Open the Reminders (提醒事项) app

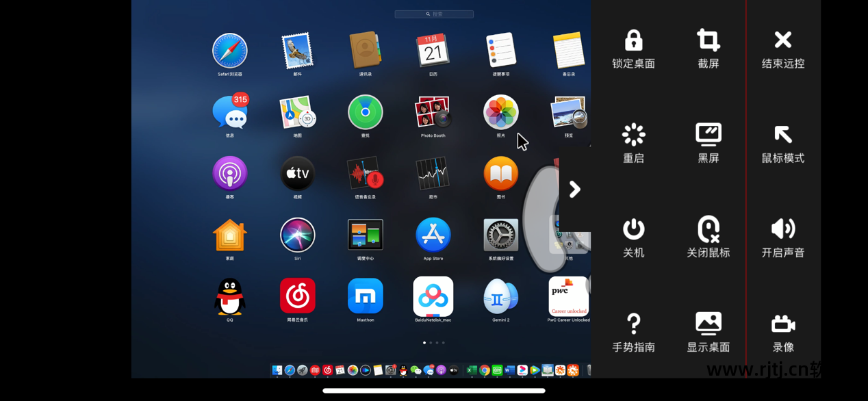500,51
